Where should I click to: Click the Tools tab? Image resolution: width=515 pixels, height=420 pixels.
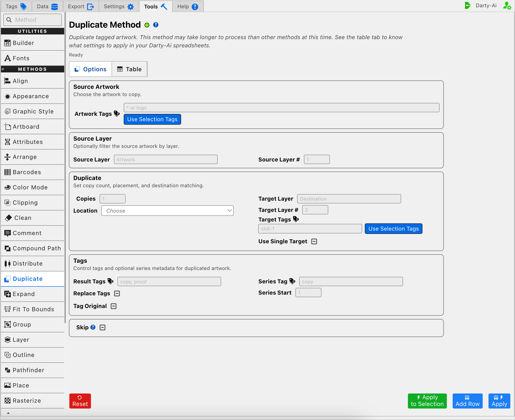pos(156,7)
